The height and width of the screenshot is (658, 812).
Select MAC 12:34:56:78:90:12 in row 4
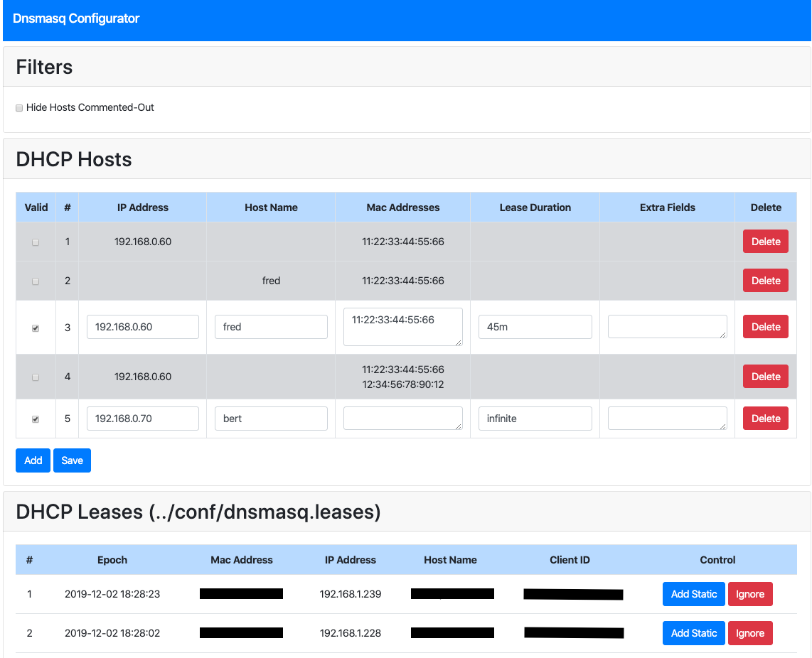[403, 384]
